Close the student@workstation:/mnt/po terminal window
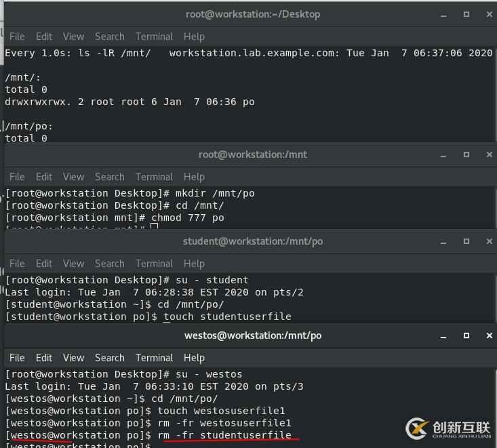 click(x=489, y=241)
